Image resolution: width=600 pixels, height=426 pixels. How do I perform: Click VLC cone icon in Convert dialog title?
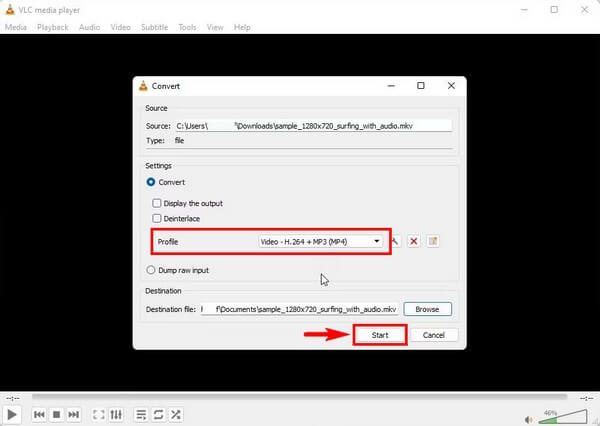pyautogui.click(x=143, y=86)
